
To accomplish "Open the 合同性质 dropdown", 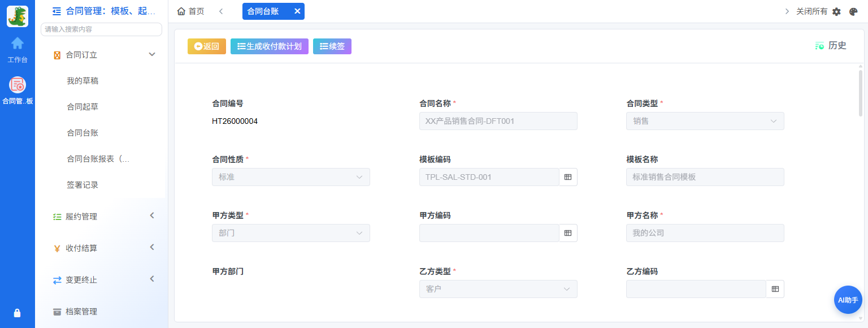I will coord(291,177).
